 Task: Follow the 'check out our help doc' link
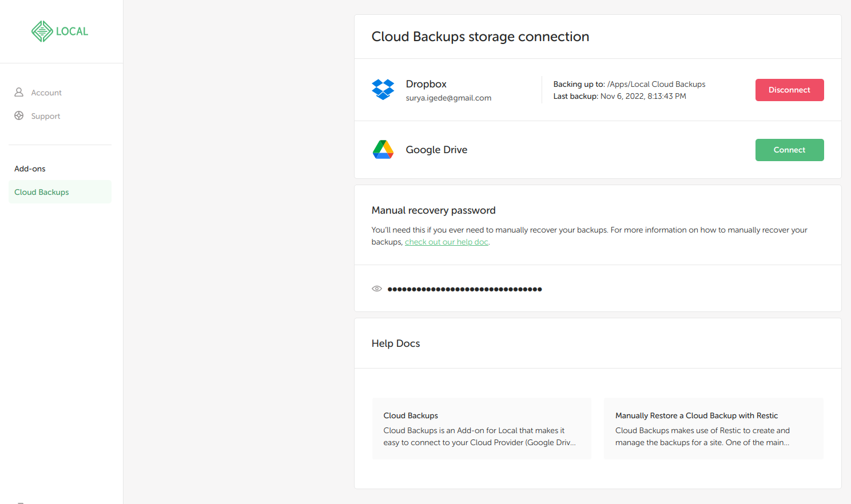(x=447, y=242)
